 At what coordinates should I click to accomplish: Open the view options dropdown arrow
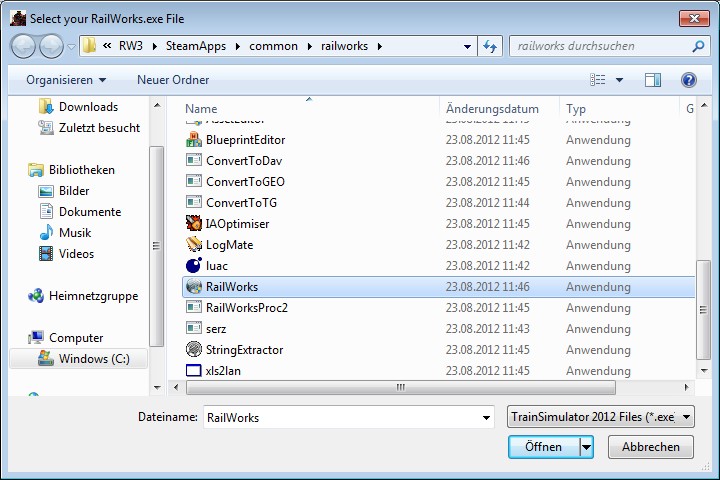coord(619,80)
